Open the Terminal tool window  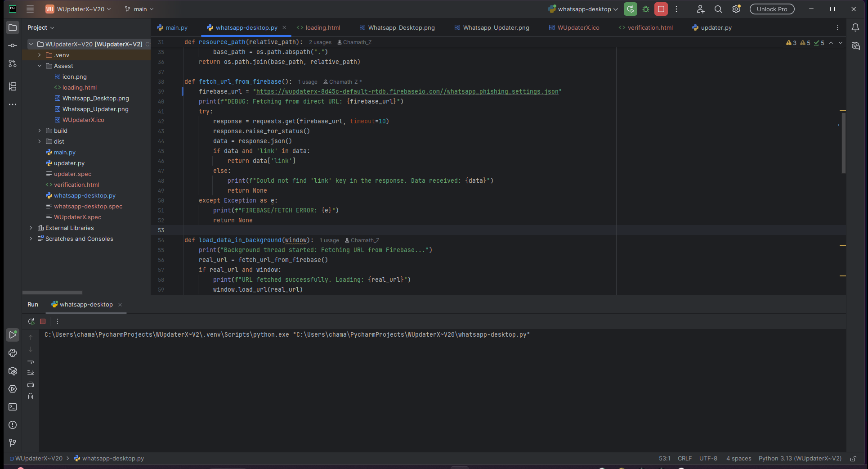(13, 407)
